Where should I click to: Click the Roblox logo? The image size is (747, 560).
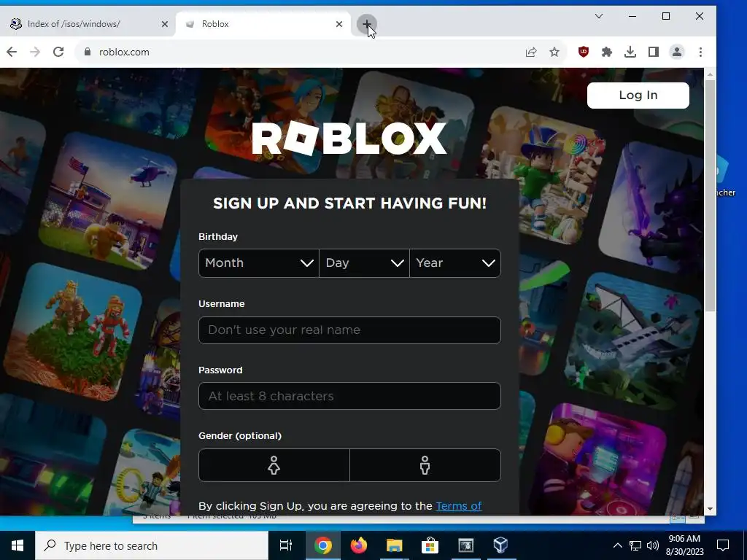349,139
